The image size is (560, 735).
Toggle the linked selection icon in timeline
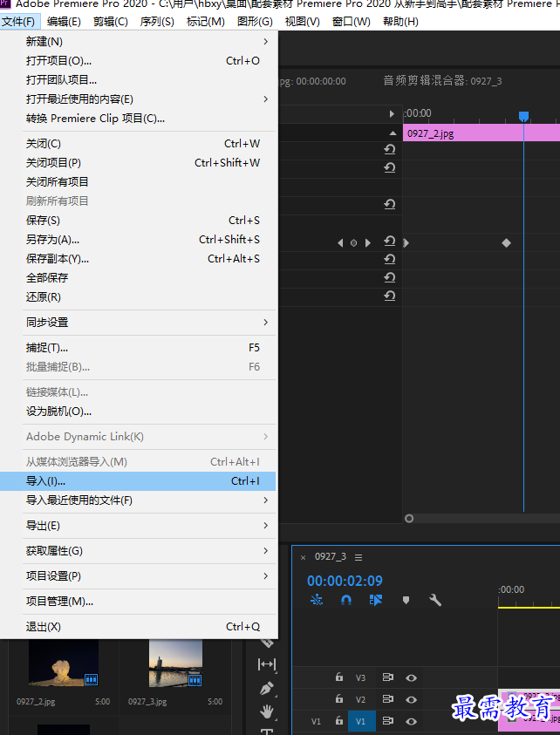pyautogui.click(x=376, y=600)
